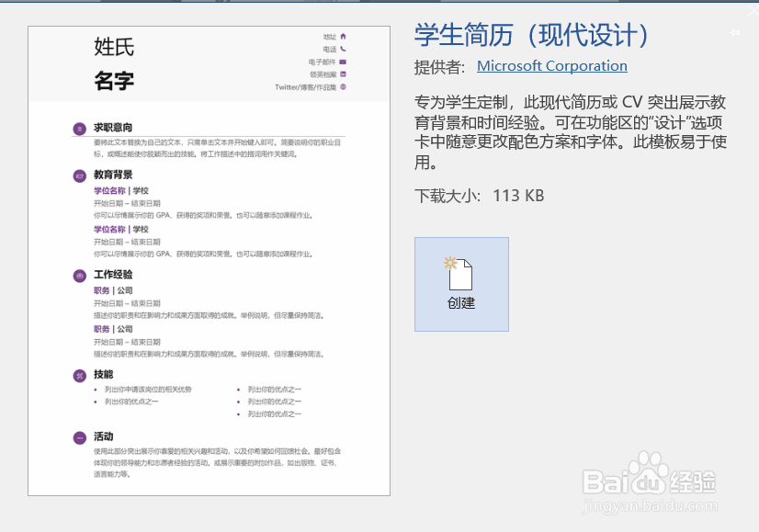The image size is (759, 532).
Task: Click the 活动 heading in the preview
Action: coord(103,436)
